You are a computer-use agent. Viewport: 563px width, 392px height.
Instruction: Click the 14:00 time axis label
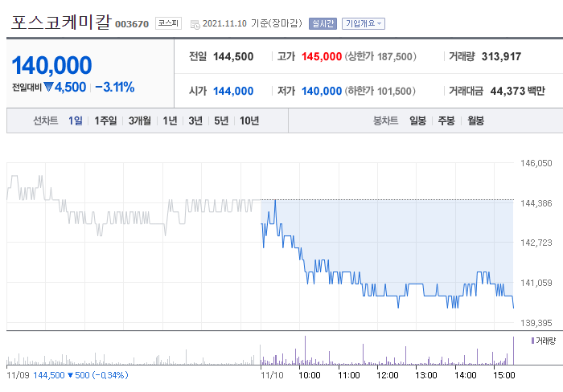pyautogui.click(x=466, y=375)
